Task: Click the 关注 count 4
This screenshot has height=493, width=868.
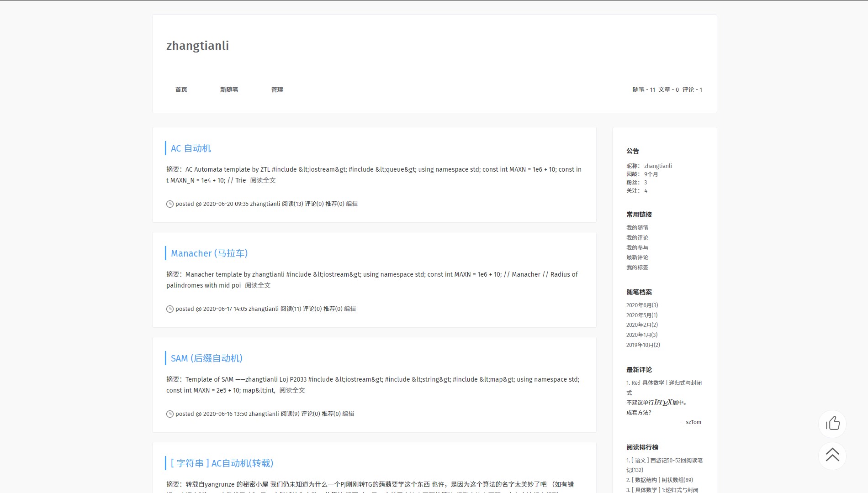Action: click(646, 191)
